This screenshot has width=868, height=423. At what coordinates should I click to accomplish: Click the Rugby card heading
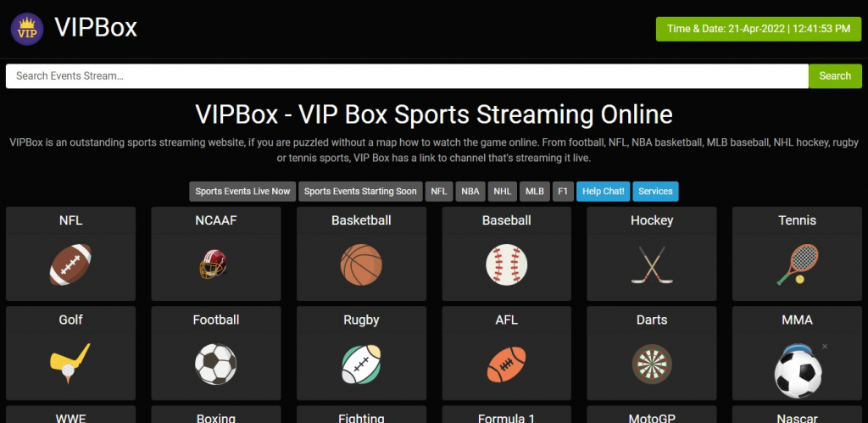point(361,320)
